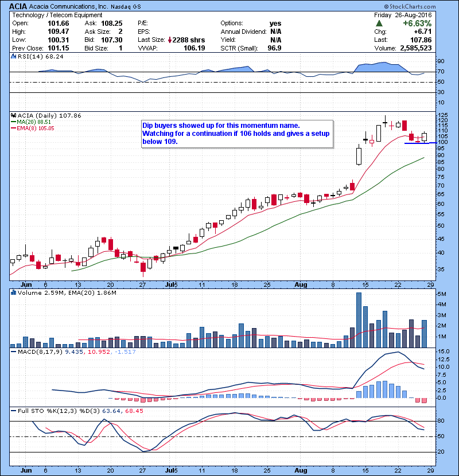Click the Low value 100.31
Screen dimensions: 459x476
click(x=59, y=40)
